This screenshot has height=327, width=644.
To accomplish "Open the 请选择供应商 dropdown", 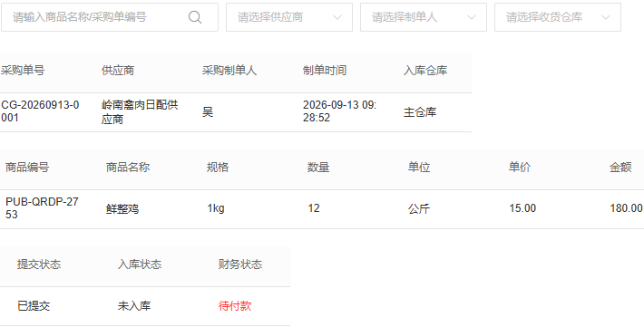I will [289, 17].
